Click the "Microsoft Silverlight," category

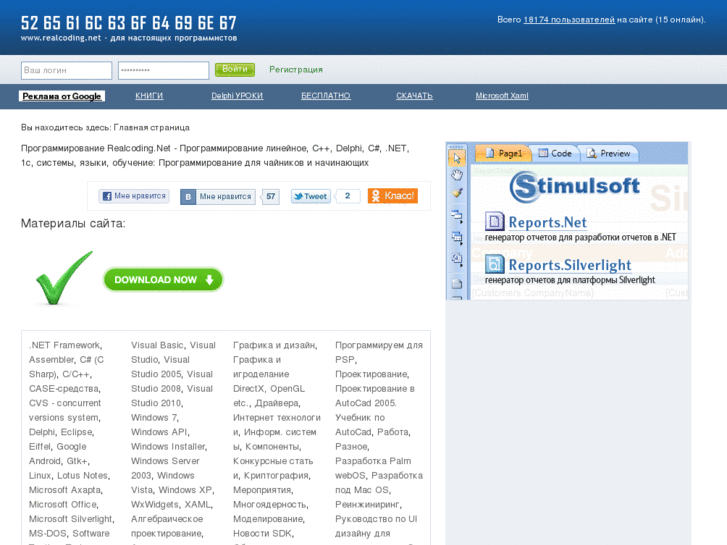[71, 519]
